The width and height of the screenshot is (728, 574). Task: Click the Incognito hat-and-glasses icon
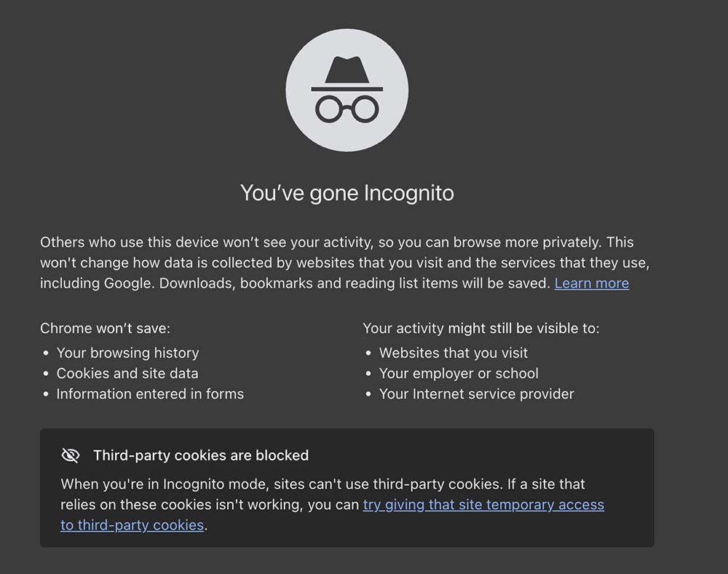click(x=347, y=90)
